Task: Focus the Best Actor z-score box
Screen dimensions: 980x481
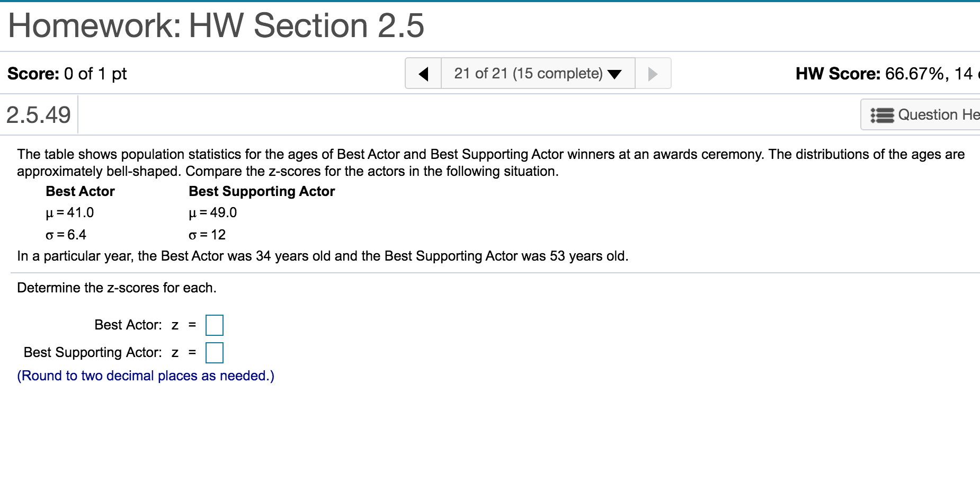Action: (x=215, y=325)
